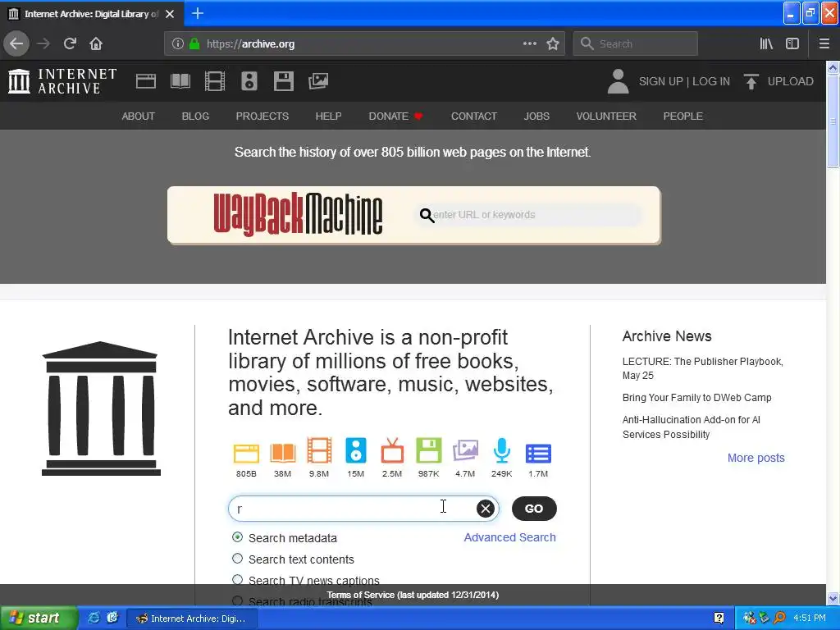The width and height of the screenshot is (840, 630).
Task: Click the Internet Archive taskbar window button
Action: (192, 619)
